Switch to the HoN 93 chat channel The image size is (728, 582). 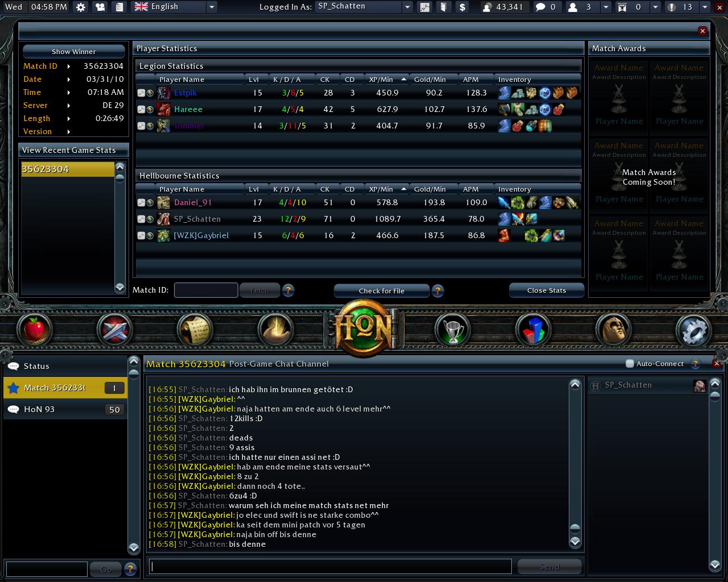point(65,409)
